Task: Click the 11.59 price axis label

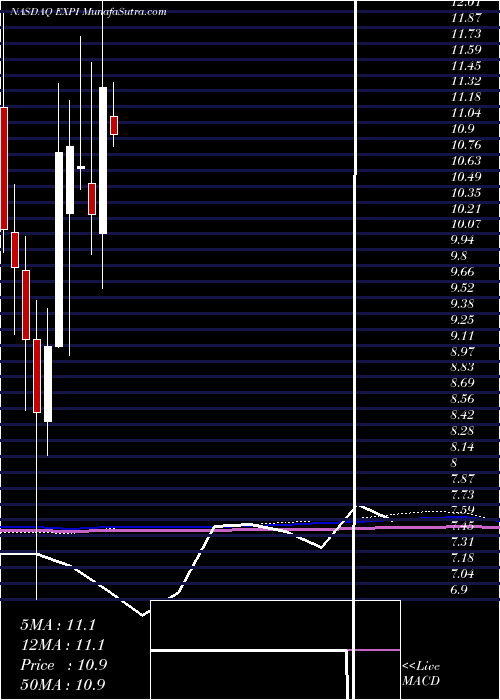Action: [x=466, y=50]
